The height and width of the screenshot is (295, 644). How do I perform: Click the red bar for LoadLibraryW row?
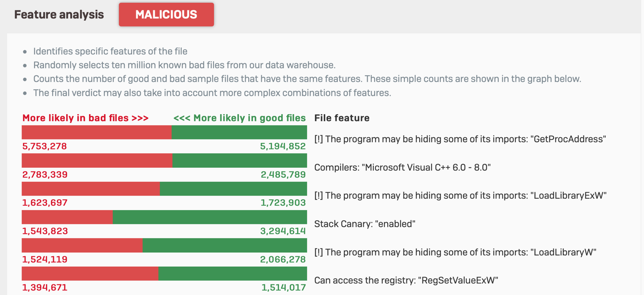[82, 246]
